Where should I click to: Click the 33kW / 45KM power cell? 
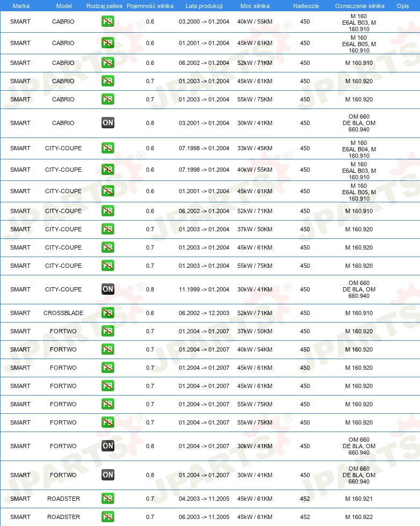click(x=255, y=148)
